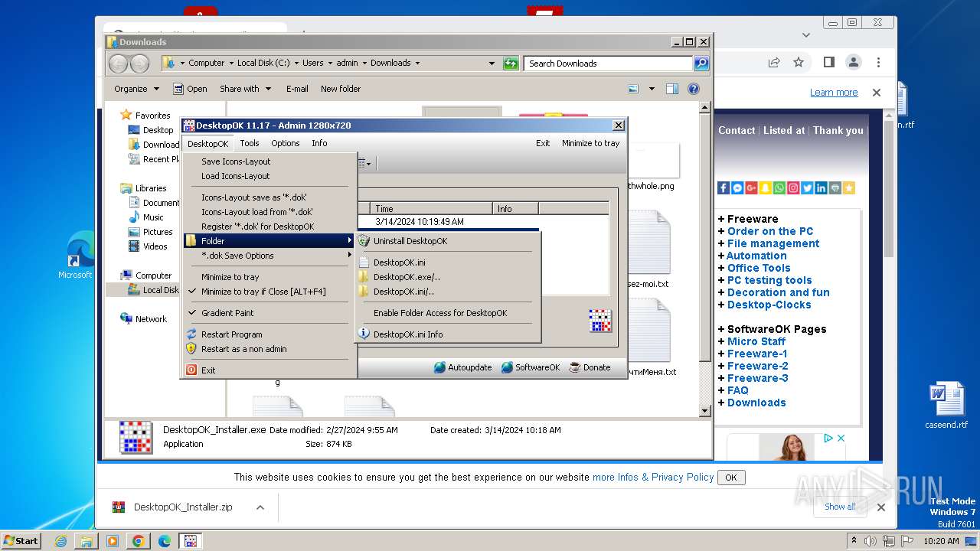Click the DesktopOK.exe/.. folder icon

(x=364, y=277)
